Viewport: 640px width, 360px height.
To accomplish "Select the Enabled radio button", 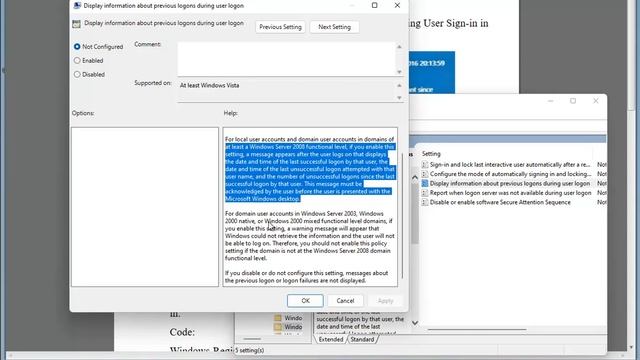I will click(77, 61).
